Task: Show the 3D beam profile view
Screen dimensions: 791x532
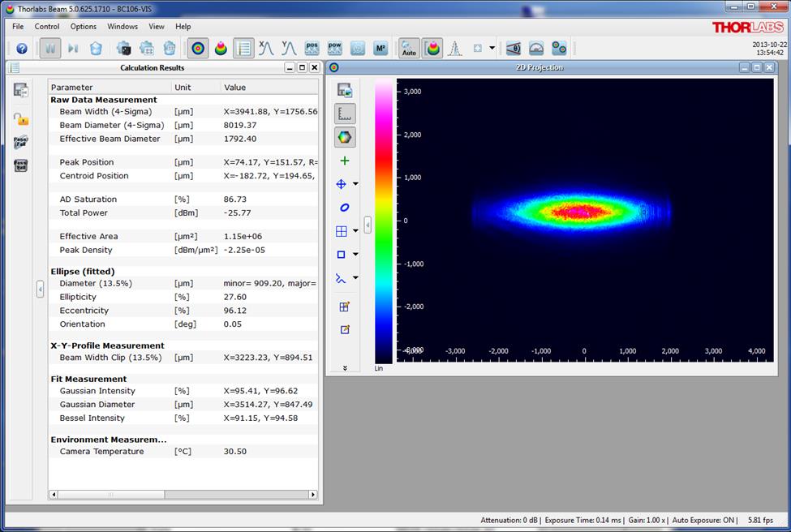Action: 221,49
